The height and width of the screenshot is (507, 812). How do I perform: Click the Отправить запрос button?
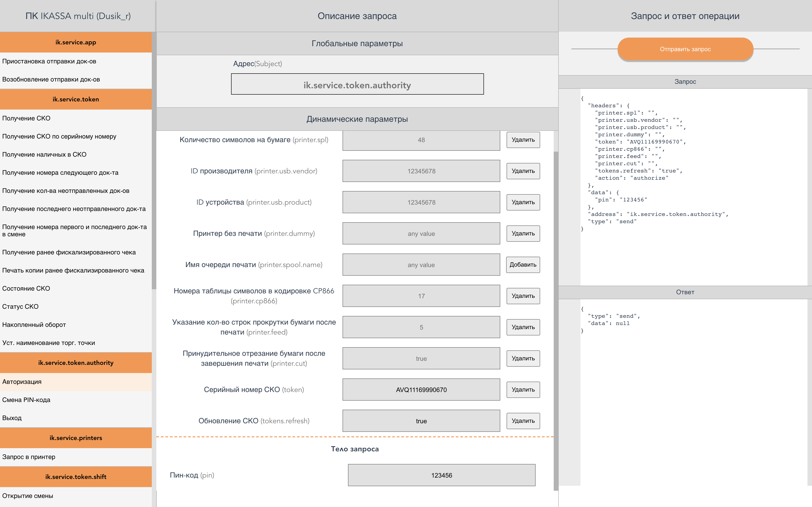pyautogui.click(x=685, y=49)
